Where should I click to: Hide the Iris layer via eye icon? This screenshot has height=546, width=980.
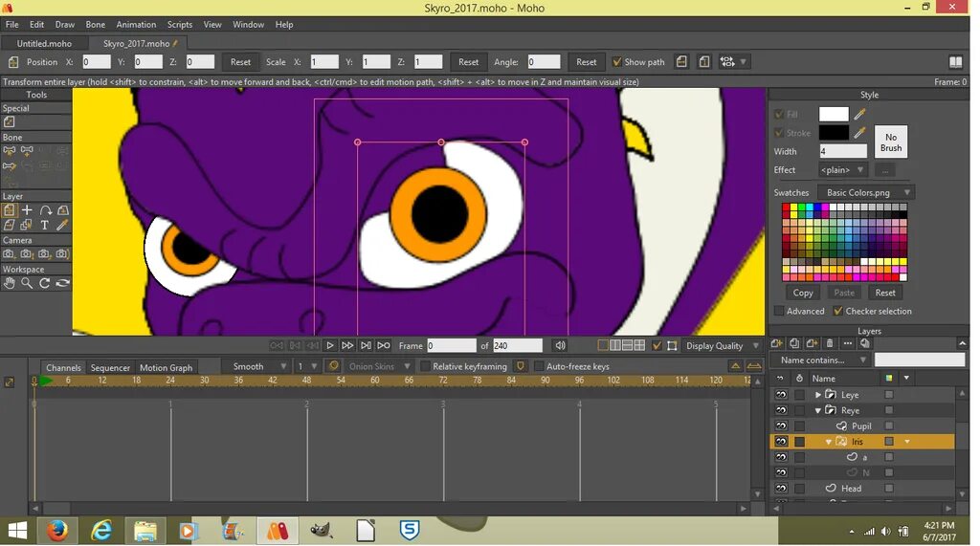pos(781,442)
